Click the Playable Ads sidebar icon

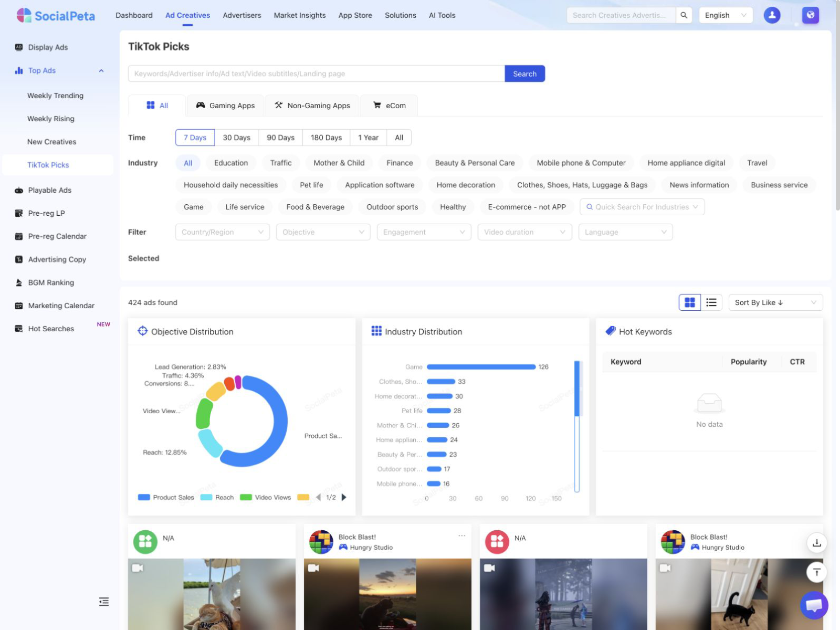19,190
